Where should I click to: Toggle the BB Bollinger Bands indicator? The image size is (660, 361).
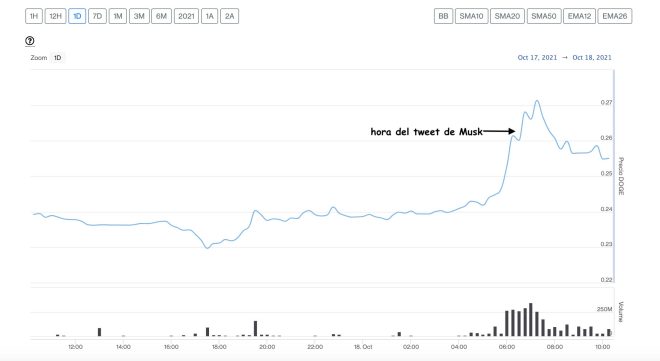point(444,16)
